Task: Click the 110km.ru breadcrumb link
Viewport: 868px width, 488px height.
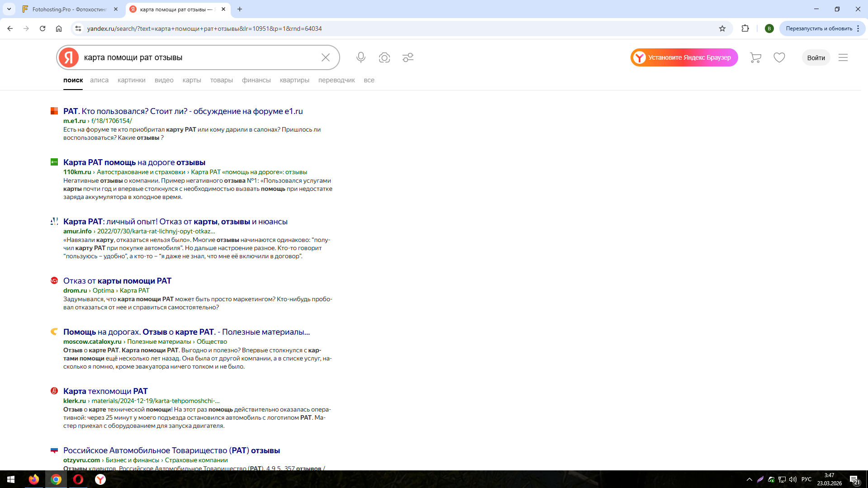Action: 77,172
